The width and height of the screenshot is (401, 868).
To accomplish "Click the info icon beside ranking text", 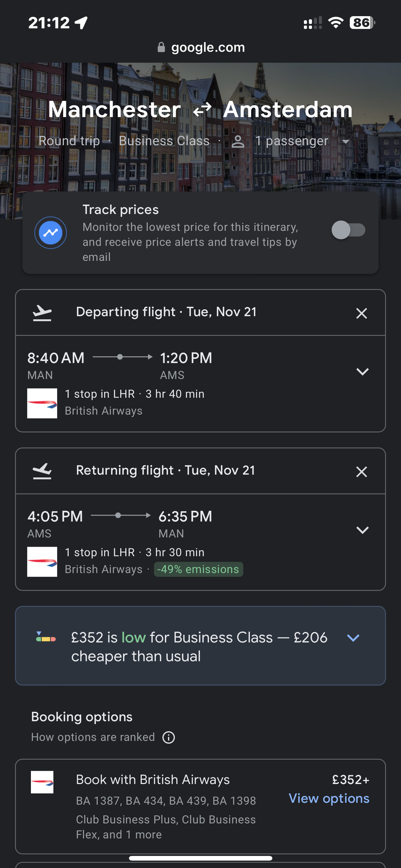I will pyautogui.click(x=169, y=737).
